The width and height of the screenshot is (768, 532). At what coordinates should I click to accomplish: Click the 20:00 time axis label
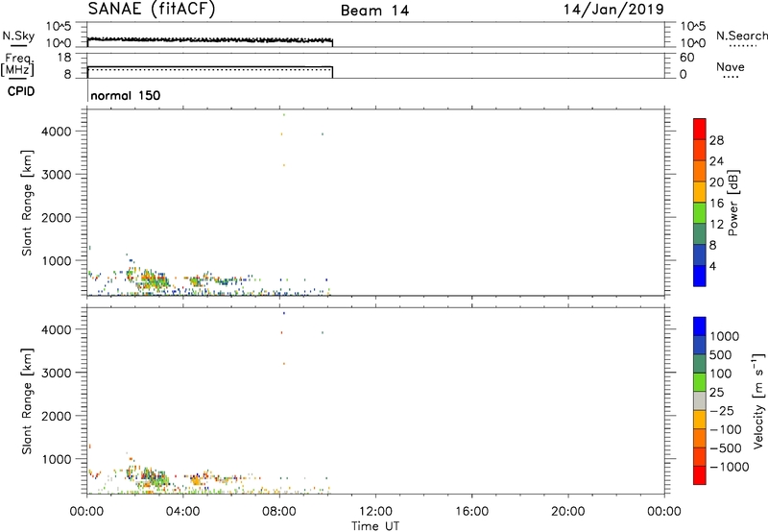(x=567, y=512)
